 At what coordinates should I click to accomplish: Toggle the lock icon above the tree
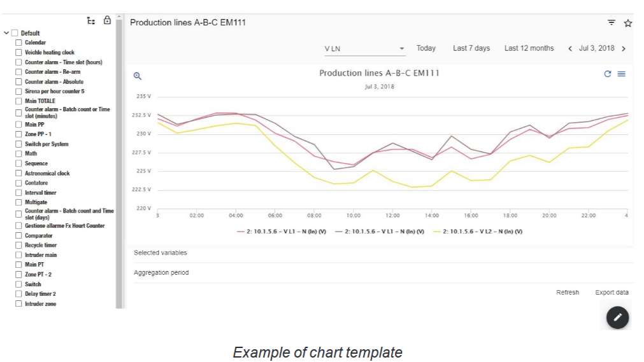107,20
